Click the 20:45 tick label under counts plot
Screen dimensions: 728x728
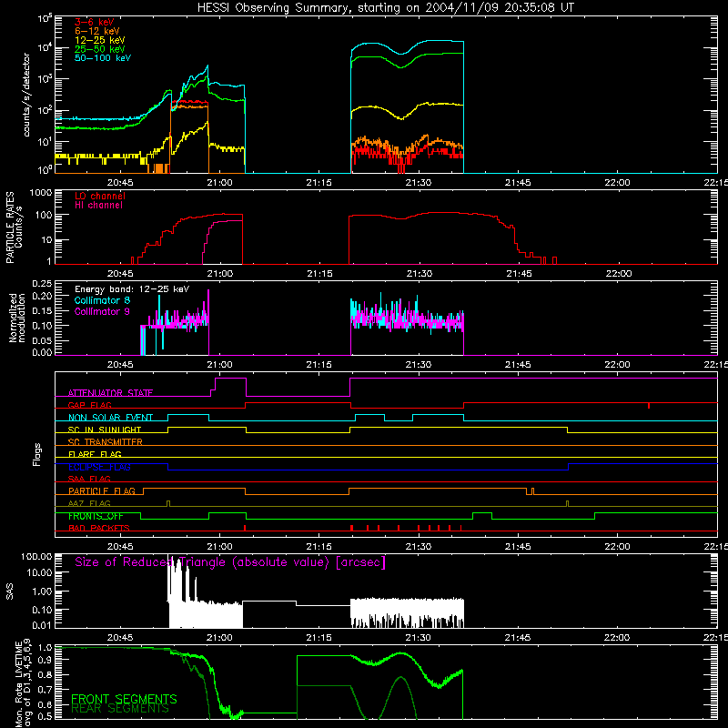[x=120, y=183]
